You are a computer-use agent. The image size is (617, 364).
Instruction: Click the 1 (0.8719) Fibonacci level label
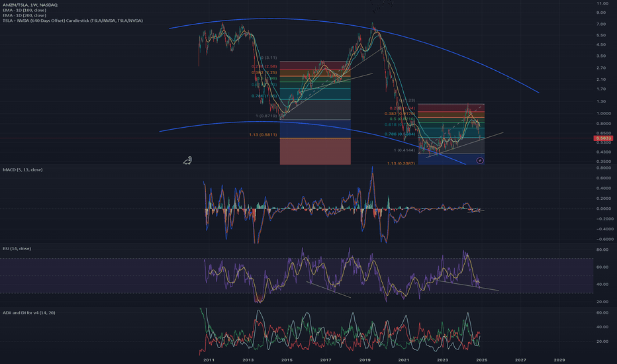266,116
